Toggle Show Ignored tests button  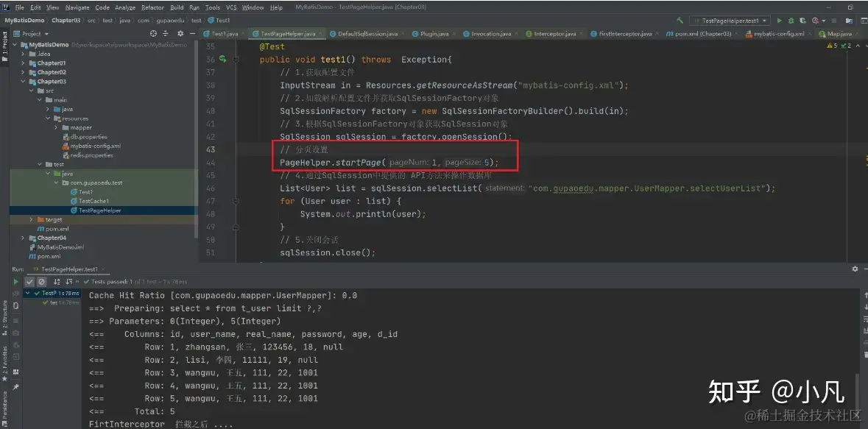click(41, 282)
